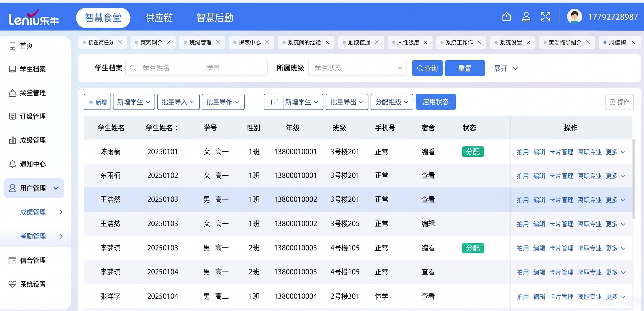The image size is (644, 311).
Task: Open the home icon in the top bar
Action: pyautogui.click(x=507, y=17)
